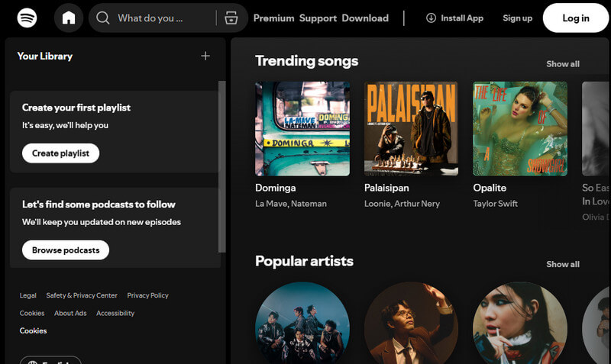The width and height of the screenshot is (611, 364).
Task: Open the group-of-men artist photo
Action: 302,323
